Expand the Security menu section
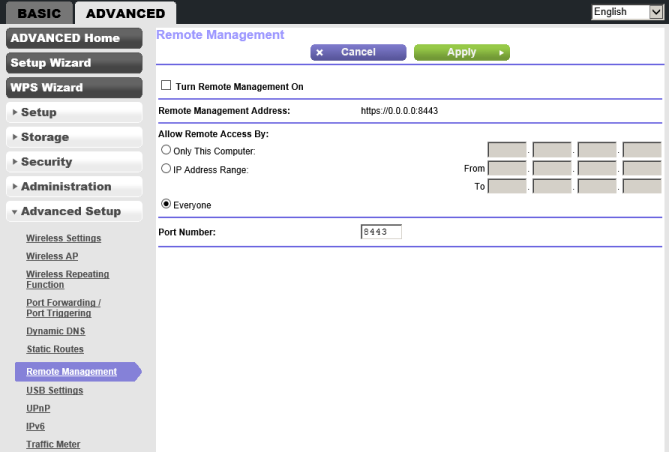Image resolution: width=669 pixels, height=452 pixels. (74, 162)
